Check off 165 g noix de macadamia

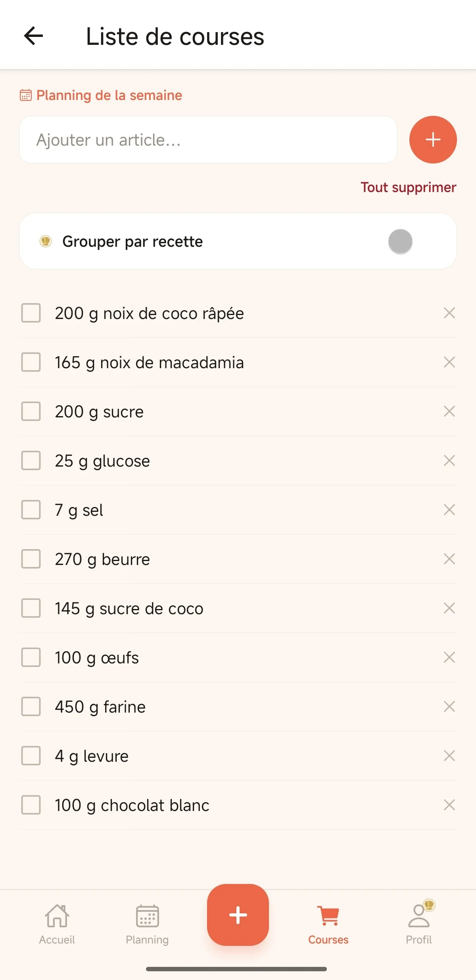coord(31,362)
